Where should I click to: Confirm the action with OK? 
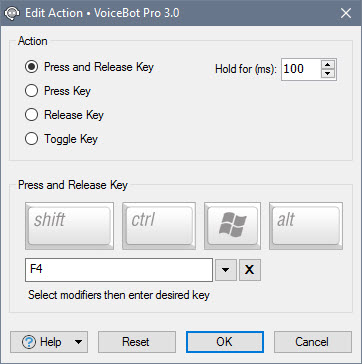click(225, 342)
